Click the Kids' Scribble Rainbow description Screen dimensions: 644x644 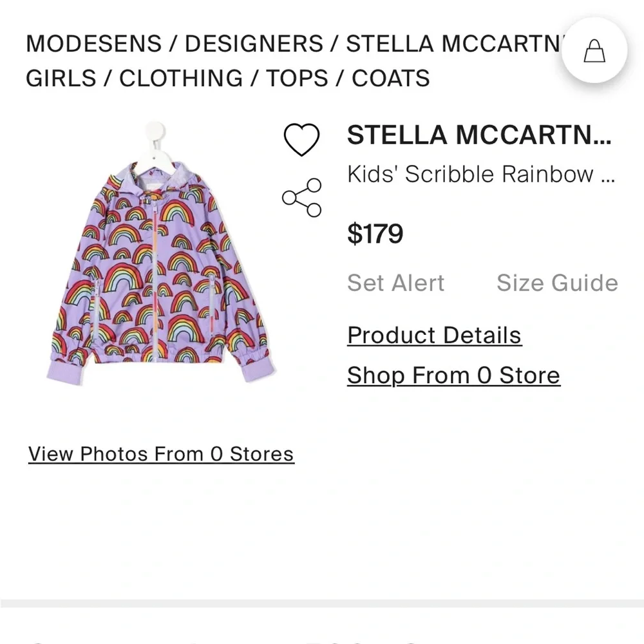[x=480, y=173]
